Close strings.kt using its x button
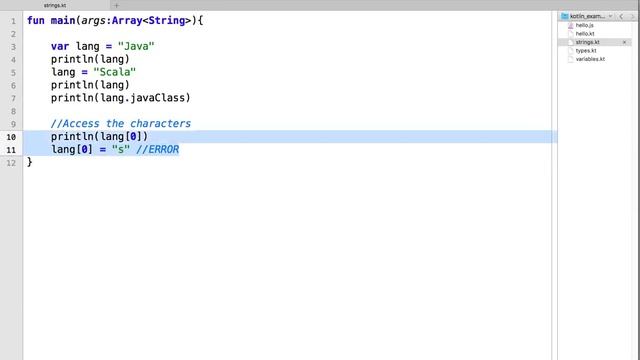The height and width of the screenshot is (360, 640). [624, 42]
